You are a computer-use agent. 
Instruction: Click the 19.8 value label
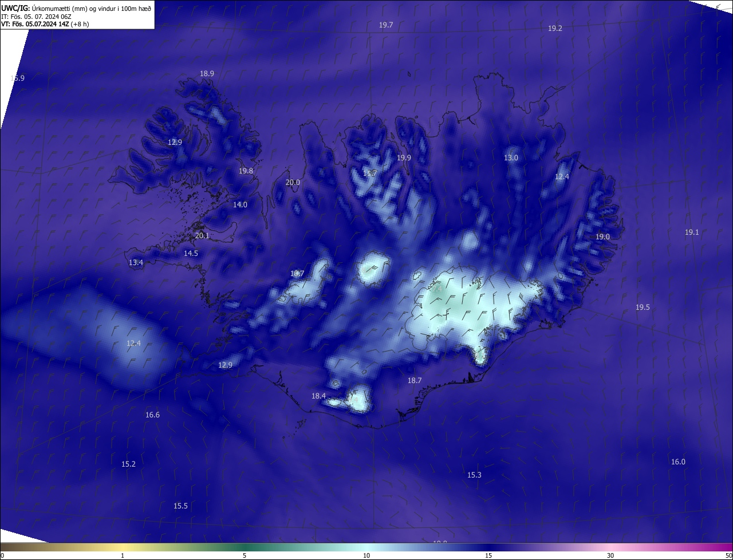[x=246, y=171]
